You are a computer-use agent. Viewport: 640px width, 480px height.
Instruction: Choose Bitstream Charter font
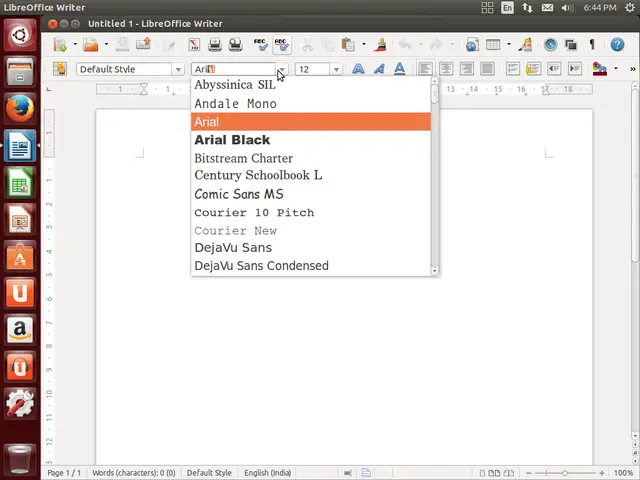pyautogui.click(x=311, y=158)
